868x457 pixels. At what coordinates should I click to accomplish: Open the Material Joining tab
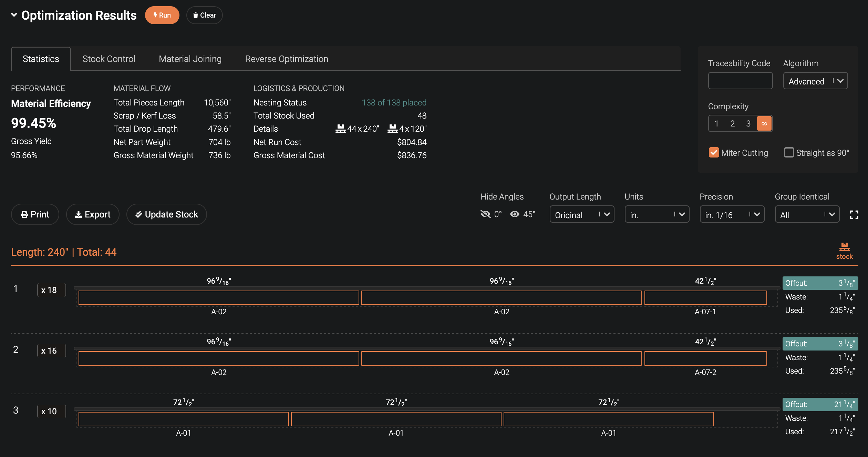(190, 59)
